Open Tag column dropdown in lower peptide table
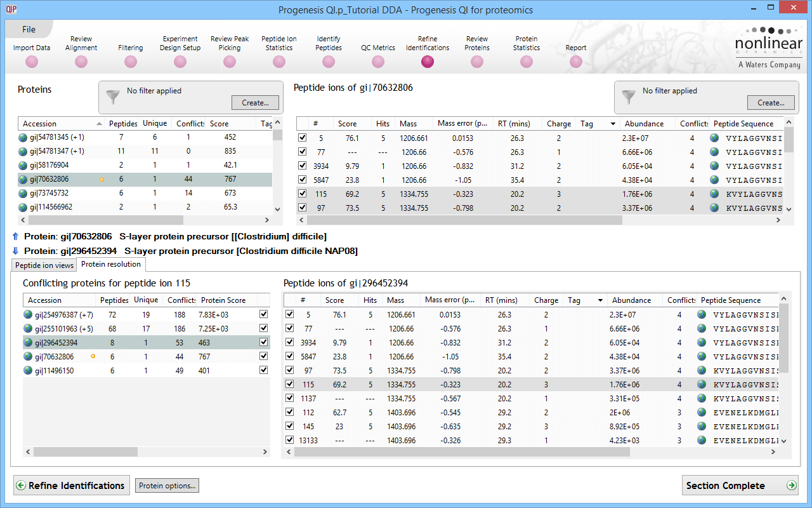The height and width of the screenshot is (508, 812). click(x=600, y=300)
